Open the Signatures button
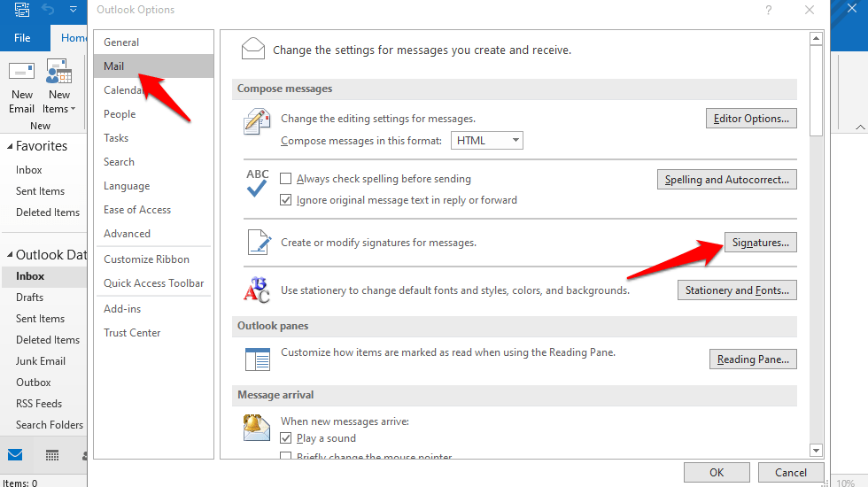868x487 pixels. coord(760,243)
